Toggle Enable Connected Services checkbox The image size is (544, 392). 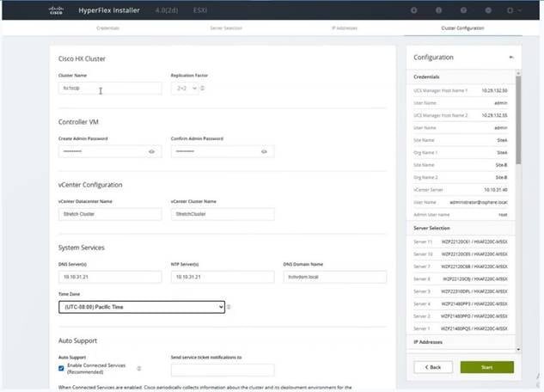(x=61, y=368)
